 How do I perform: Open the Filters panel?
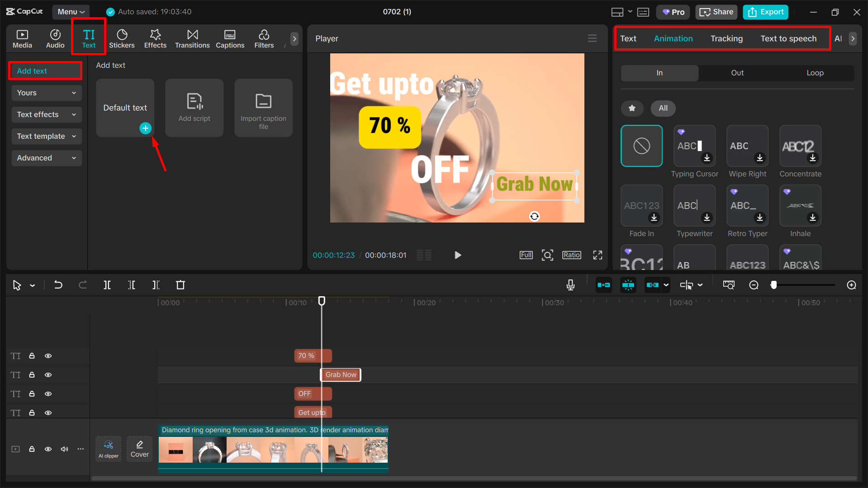coord(264,38)
